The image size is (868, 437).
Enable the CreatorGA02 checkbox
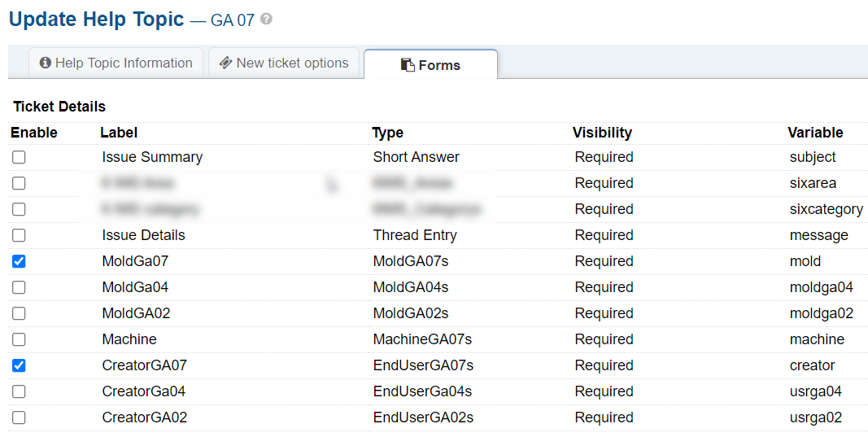(19, 417)
